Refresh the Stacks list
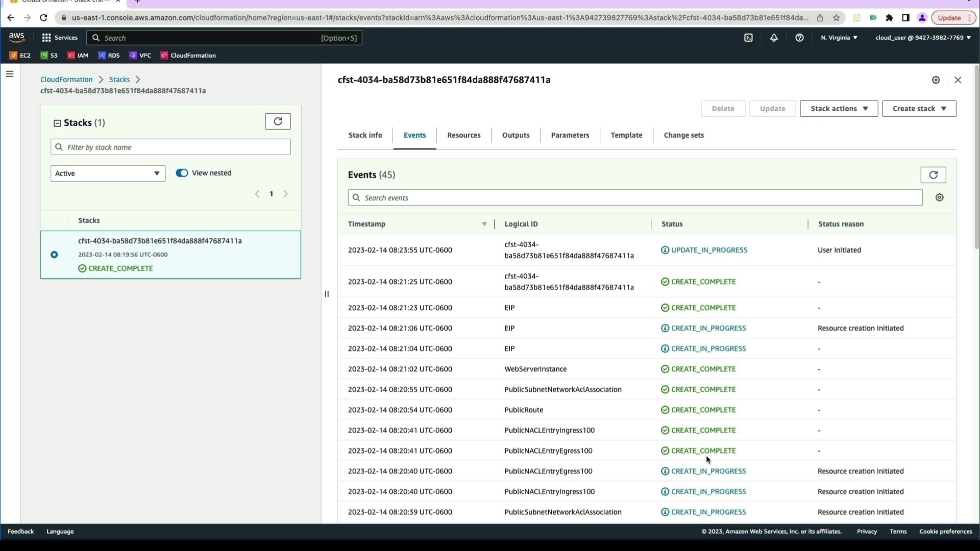 pyautogui.click(x=278, y=121)
